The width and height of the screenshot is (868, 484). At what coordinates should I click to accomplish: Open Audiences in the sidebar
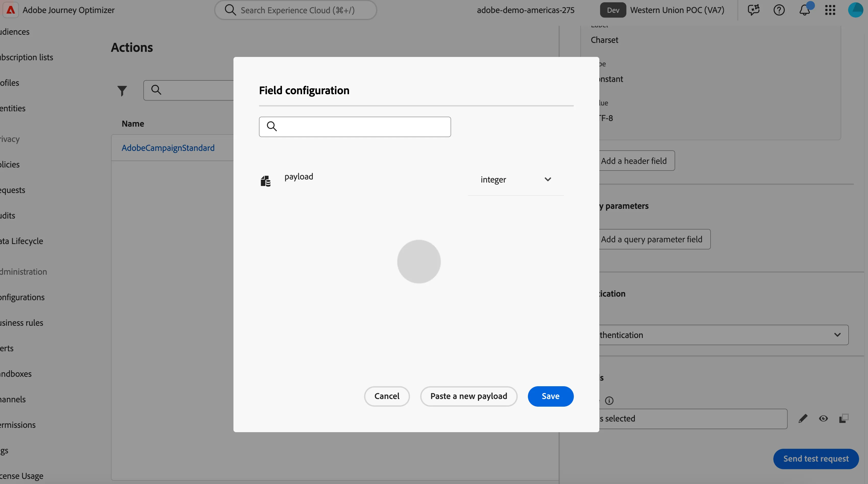click(15, 32)
